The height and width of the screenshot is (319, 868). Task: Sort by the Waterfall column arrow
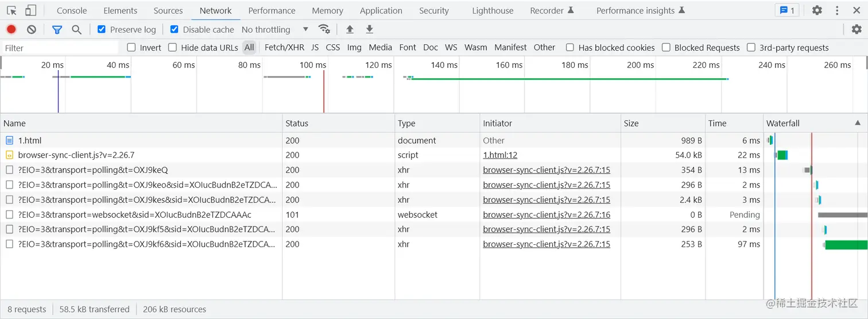(x=858, y=123)
